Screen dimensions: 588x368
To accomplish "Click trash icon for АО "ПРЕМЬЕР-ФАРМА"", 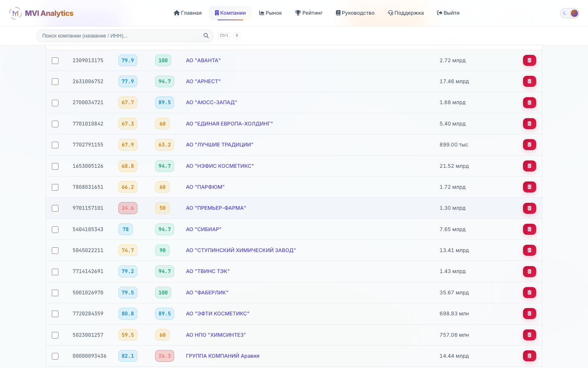I will [x=529, y=208].
